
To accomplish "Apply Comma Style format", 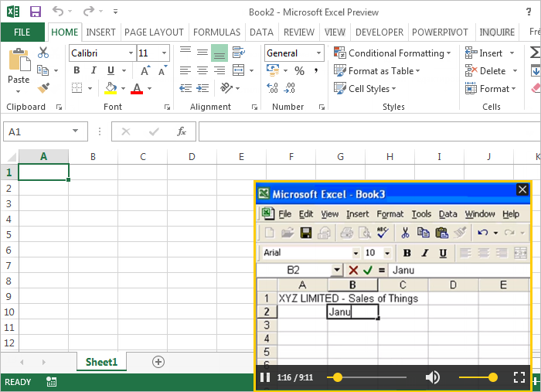I will [315, 70].
